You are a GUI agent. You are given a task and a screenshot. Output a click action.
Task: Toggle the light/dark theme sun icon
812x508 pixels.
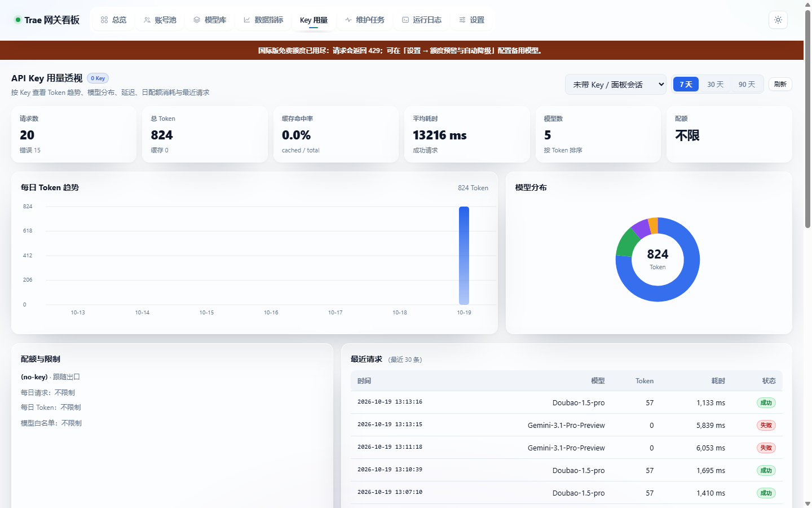point(778,20)
